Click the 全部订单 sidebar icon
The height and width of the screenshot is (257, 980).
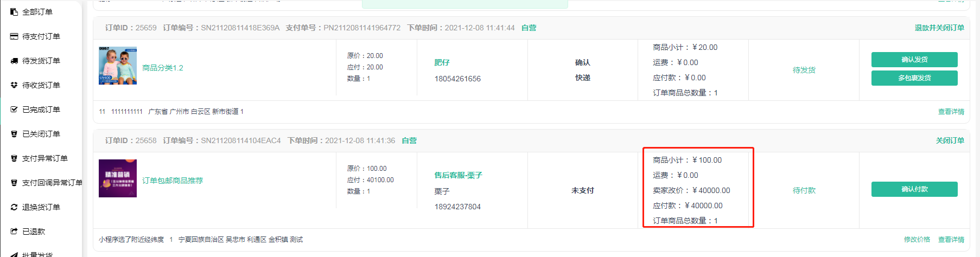pyautogui.click(x=14, y=12)
